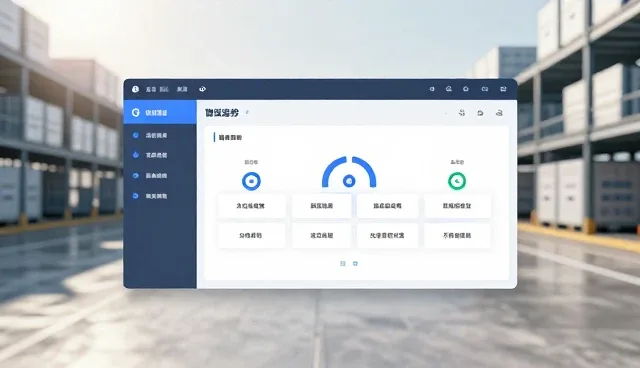Open the top-row card beneath the green ring indicator
The width and height of the screenshot is (640, 368).
click(x=457, y=206)
